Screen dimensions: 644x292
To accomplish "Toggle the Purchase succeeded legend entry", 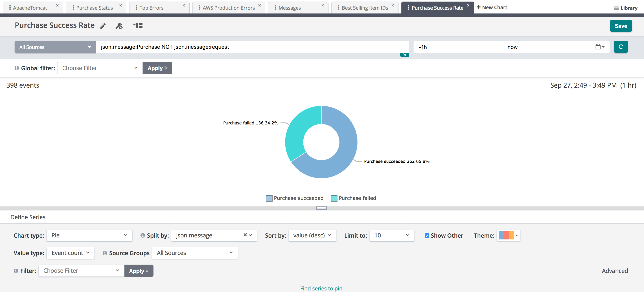I will pyautogui.click(x=295, y=198).
